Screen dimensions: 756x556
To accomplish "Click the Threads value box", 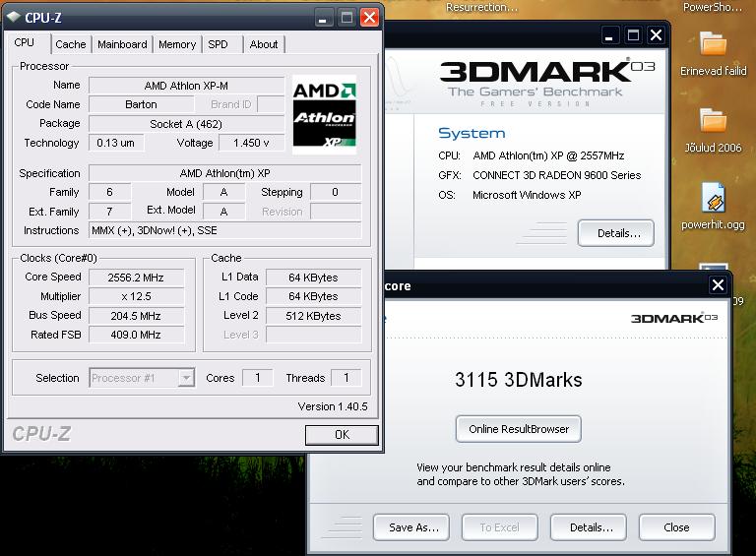I will 346,378.
